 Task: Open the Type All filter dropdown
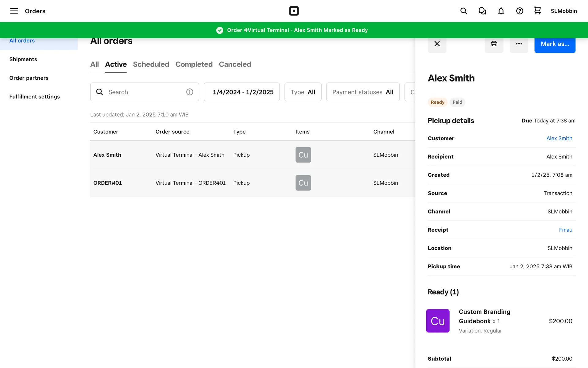tap(303, 92)
